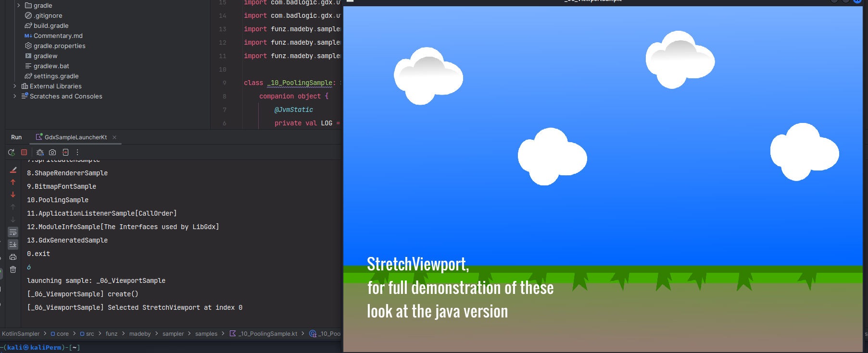868x353 pixels.
Task: Click the Gradle elephant icon beside settings.gradle
Action: point(28,76)
